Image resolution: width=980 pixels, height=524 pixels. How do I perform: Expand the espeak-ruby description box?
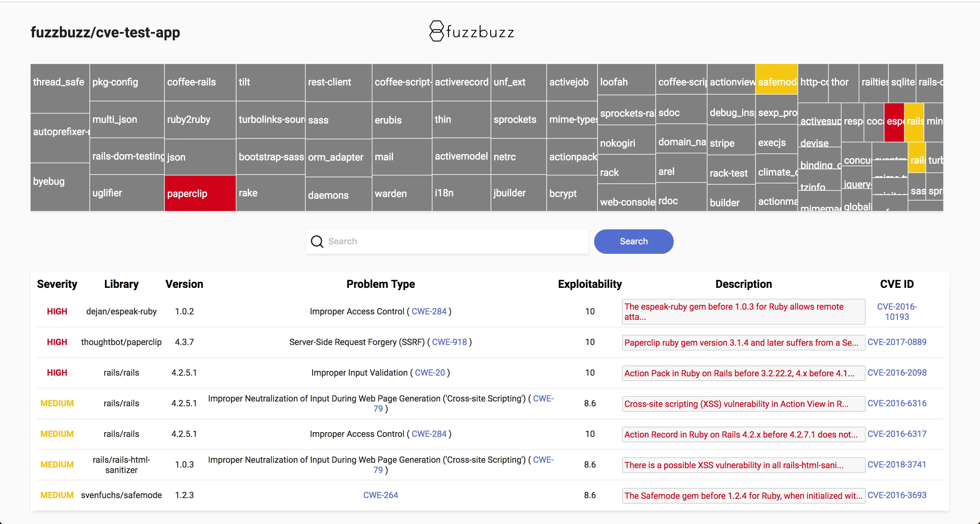(744, 312)
